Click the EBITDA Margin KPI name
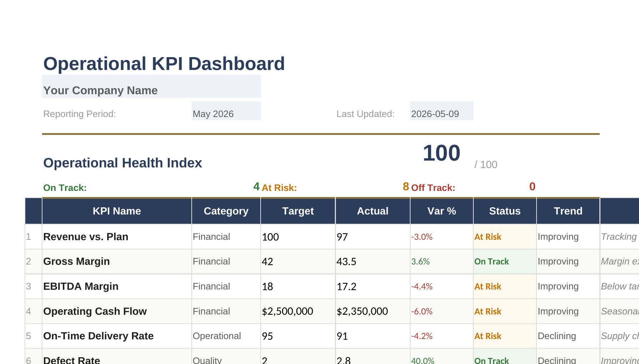This screenshot has width=639, height=364. tap(81, 286)
